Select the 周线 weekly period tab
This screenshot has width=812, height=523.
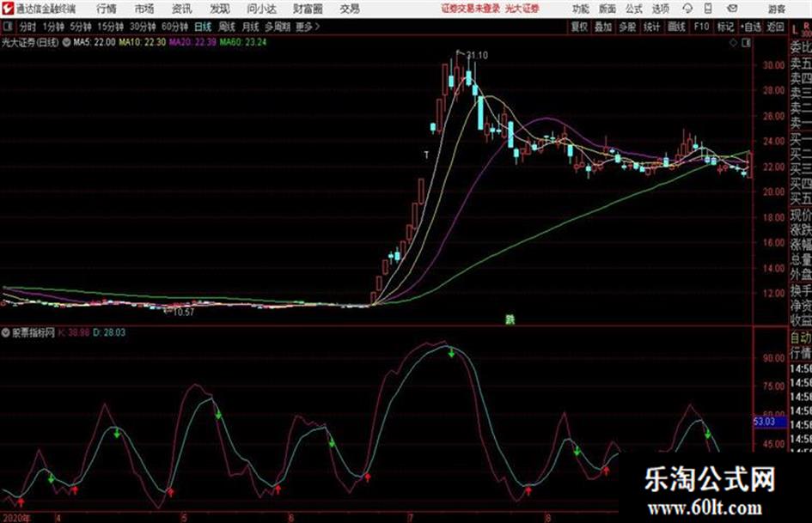tap(227, 27)
